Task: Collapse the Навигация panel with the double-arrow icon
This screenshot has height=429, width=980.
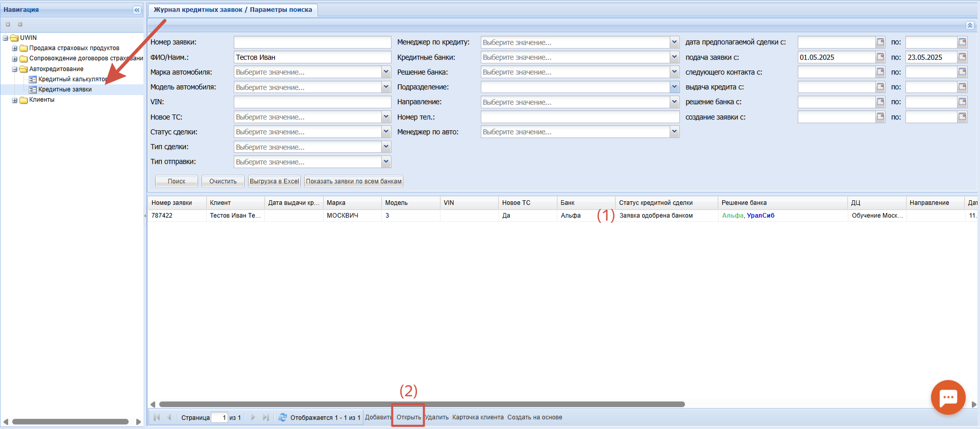Action: point(136,10)
